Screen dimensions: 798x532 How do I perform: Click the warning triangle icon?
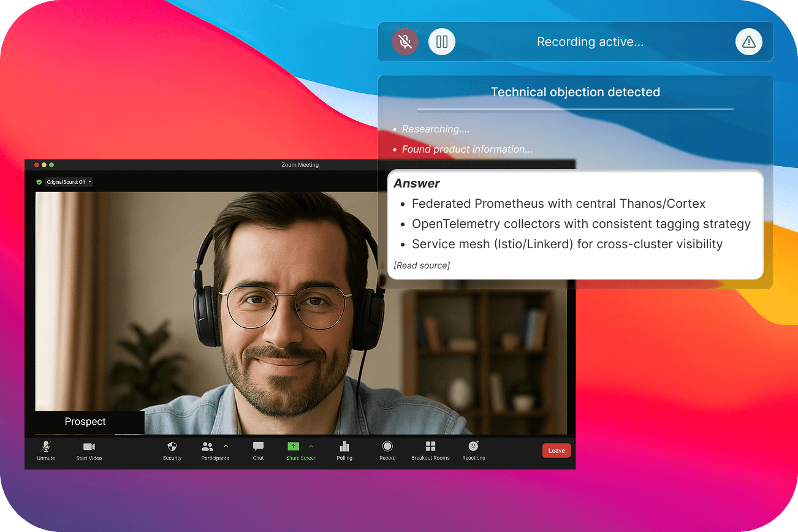pyautogui.click(x=748, y=42)
